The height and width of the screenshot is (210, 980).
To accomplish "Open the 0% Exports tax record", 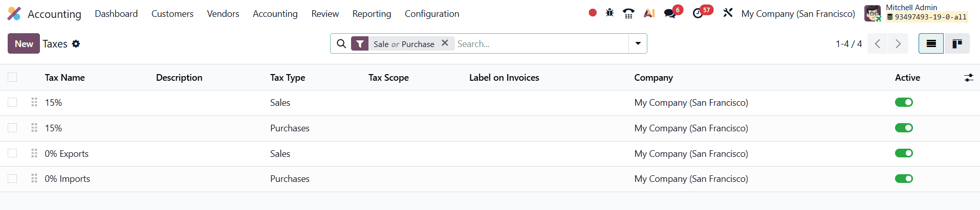I will (x=67, y=154).
